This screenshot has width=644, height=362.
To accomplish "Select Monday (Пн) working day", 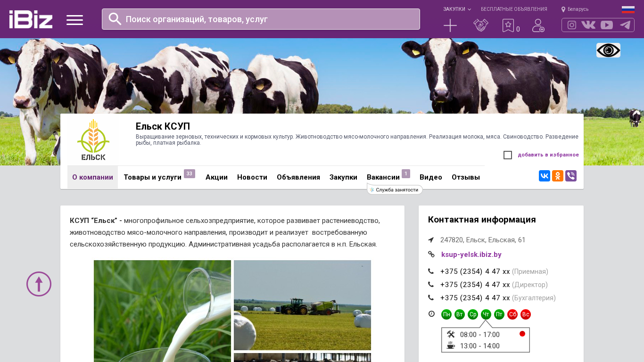I will [x=446, y=314].
